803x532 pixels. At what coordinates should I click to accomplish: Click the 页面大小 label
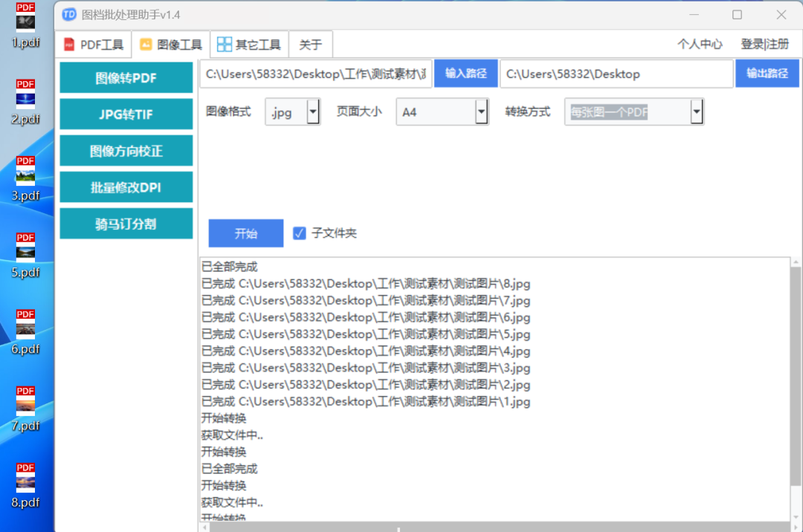tap(359, 111)
